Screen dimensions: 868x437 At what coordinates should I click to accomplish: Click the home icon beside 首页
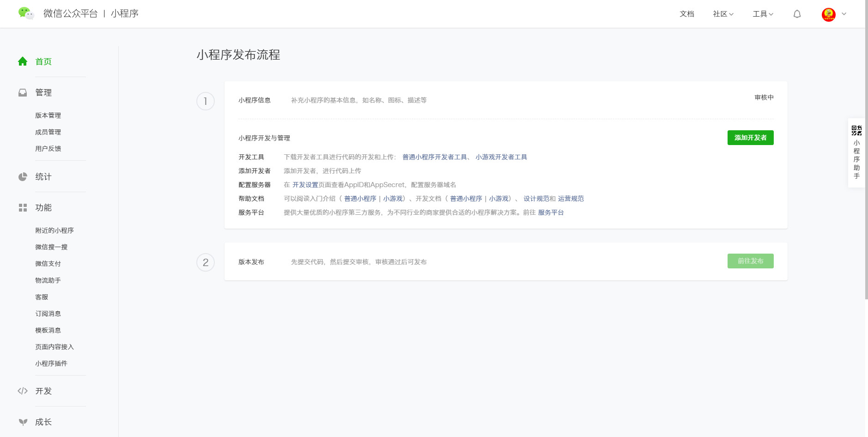point(23,61)
